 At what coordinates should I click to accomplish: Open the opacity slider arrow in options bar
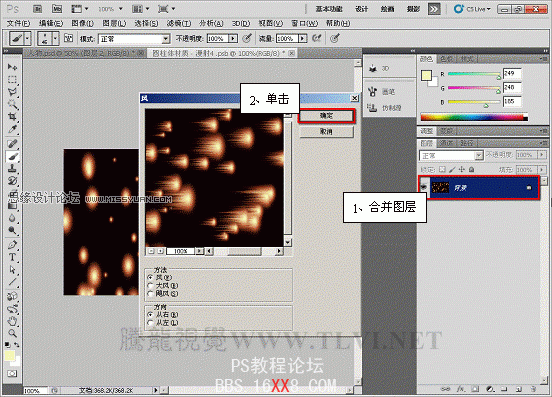tap(233, 38)
